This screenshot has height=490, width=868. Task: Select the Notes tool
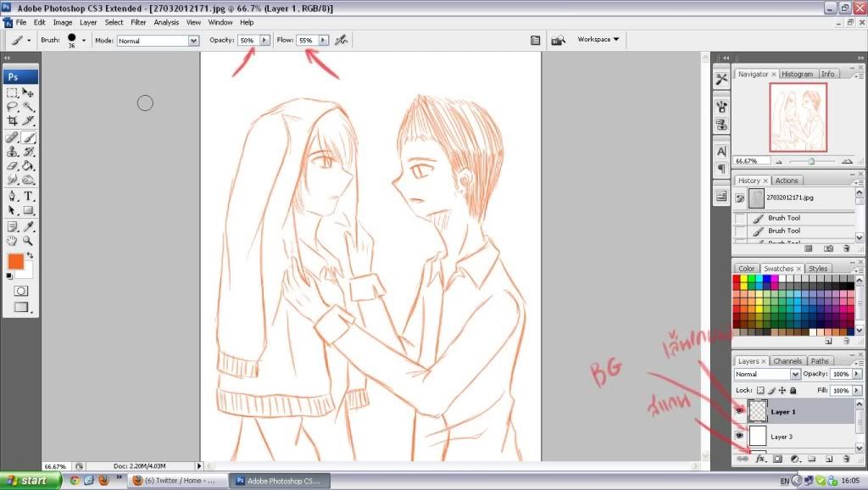pyautogui.click(x=12, y=226)
